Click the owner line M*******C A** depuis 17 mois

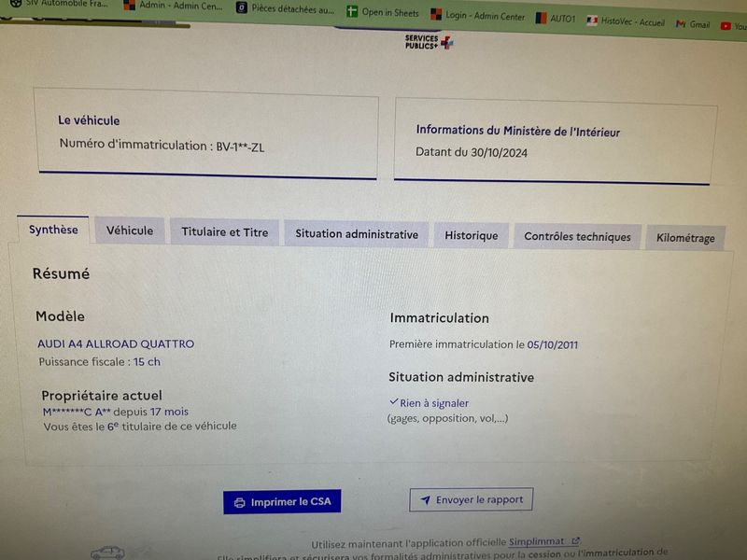(x=116, y=412)
